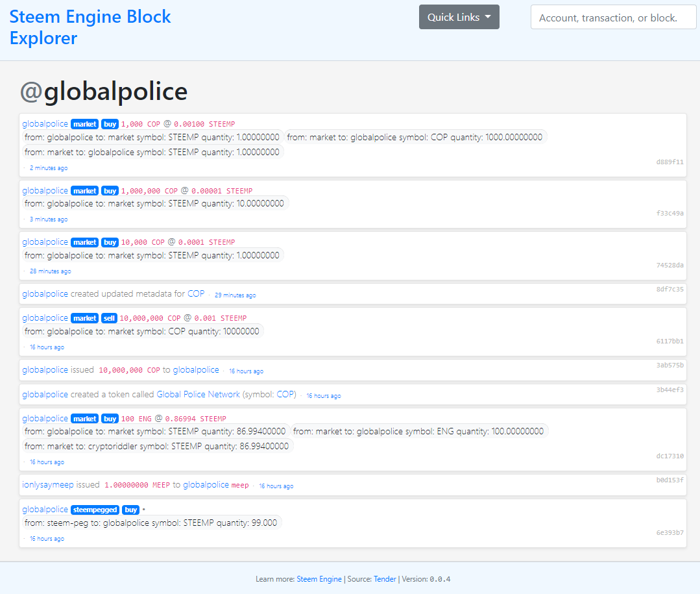The image size is (700, 594).
Task: Focus the account, transaction, or block search field
Action: (x=614, y=17)
